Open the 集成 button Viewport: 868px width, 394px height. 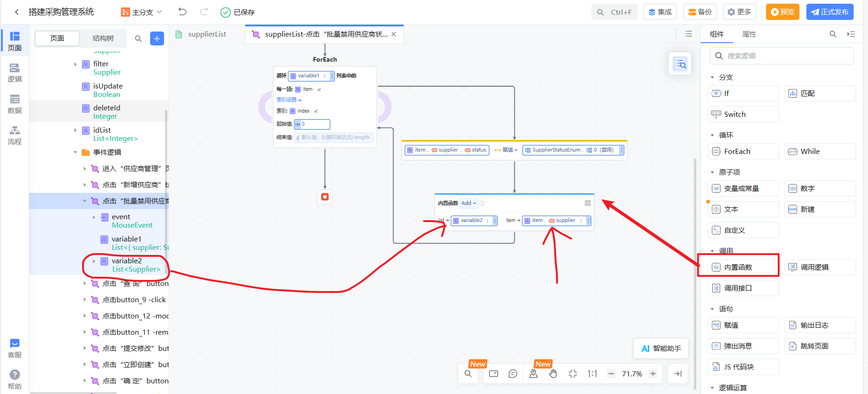(660, 12)
